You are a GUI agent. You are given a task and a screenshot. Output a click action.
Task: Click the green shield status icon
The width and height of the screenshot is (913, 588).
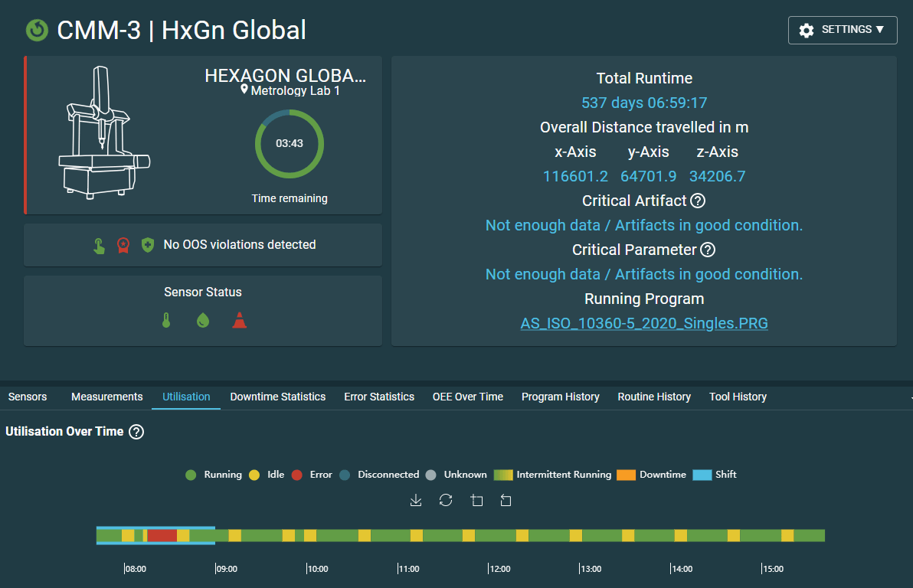148,245
